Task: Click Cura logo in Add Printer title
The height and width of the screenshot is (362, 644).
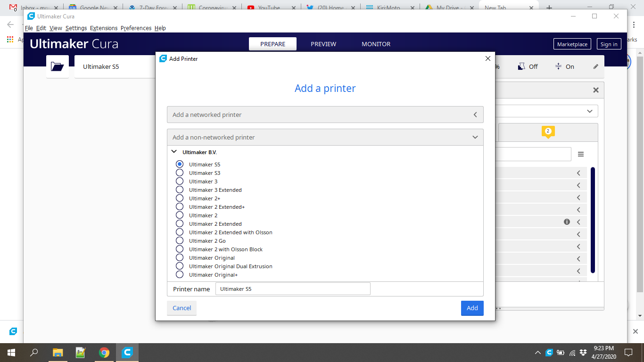Action: click(163, 58)
